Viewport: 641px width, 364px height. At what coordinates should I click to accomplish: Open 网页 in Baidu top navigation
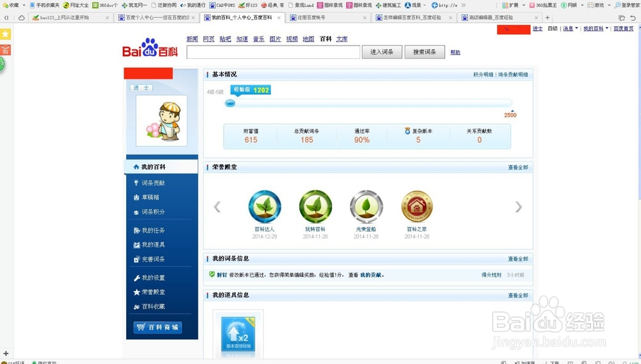(x=209, y=39)
